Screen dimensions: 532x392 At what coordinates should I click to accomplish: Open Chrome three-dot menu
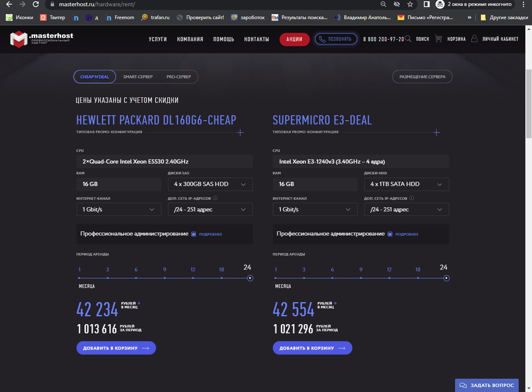pyautogui.click(x=523, y=5)
